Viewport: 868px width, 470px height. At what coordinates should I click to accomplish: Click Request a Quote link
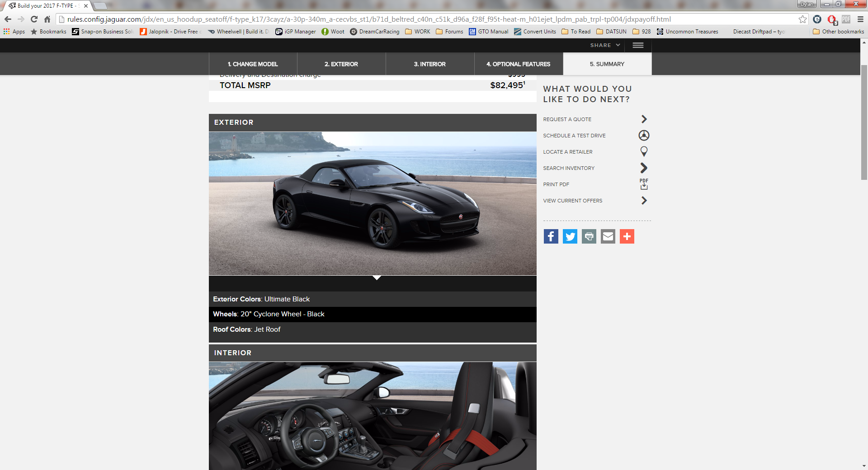(x=567, y=119)
